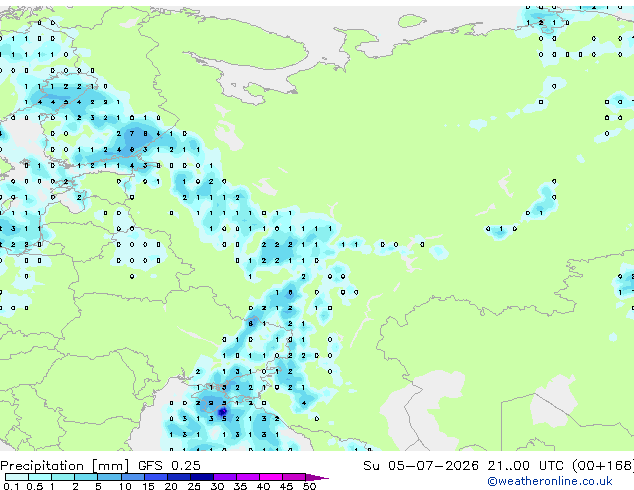Image resolution: width=634 pixels, height=490 pixels.
Task: Click the '0.5' legend scale label
Action: tap(35, 486)
